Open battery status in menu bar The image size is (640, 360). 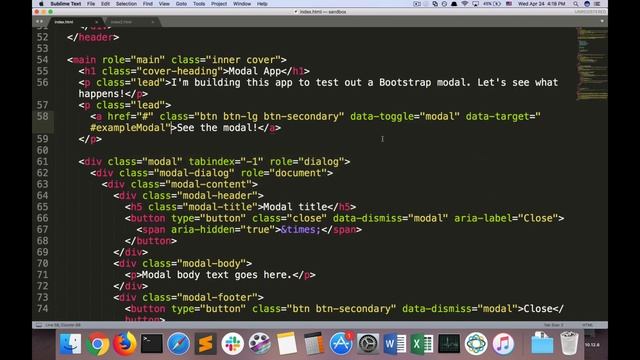492,4
